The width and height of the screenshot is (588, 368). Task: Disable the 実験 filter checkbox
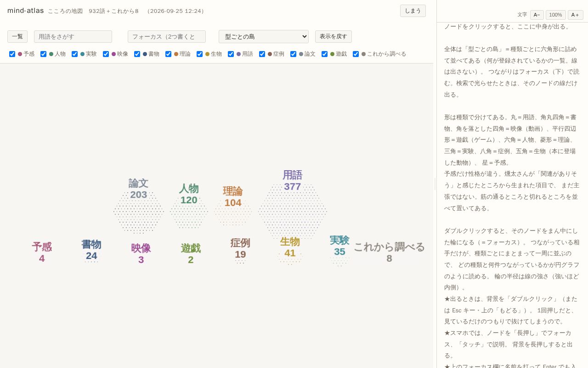click(x=75, y=54)
